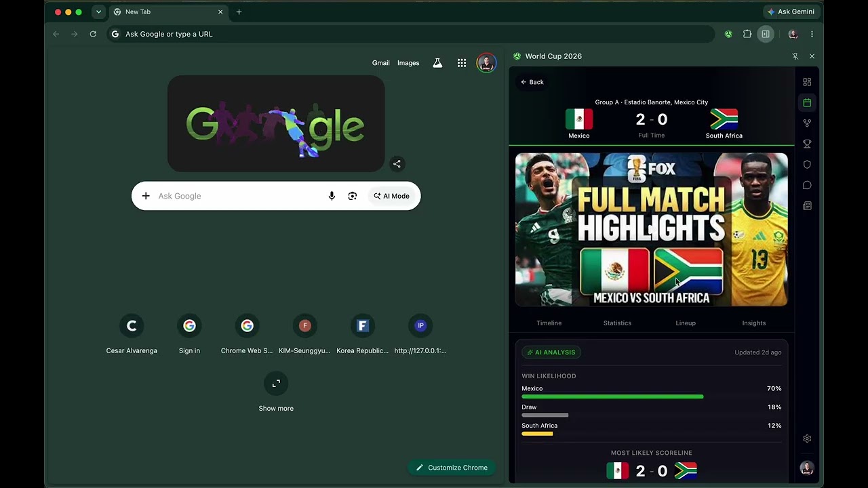Click the Google account avatar on the page

coord(486,63)
